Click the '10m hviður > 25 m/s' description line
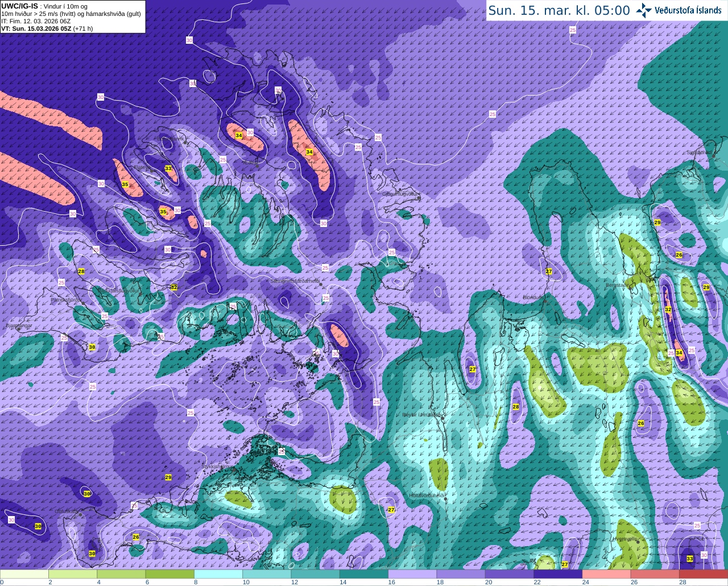 (x=71, y=14)
